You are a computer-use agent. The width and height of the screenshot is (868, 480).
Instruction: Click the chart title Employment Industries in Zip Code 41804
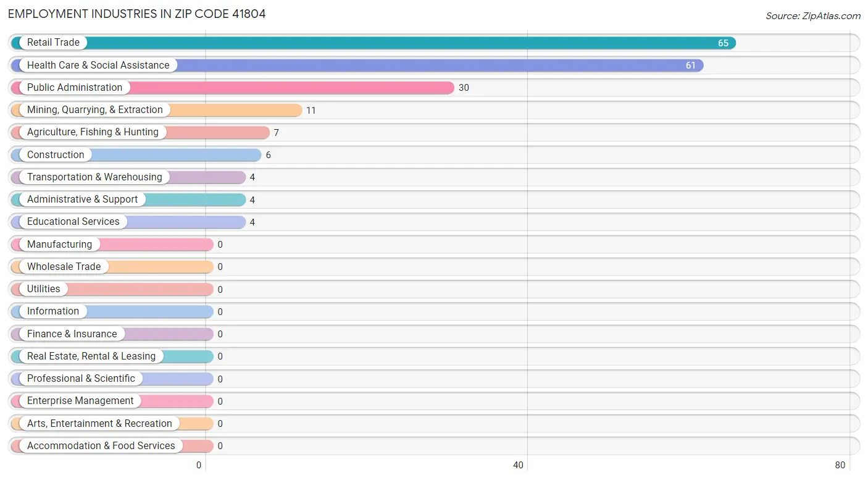137,14
